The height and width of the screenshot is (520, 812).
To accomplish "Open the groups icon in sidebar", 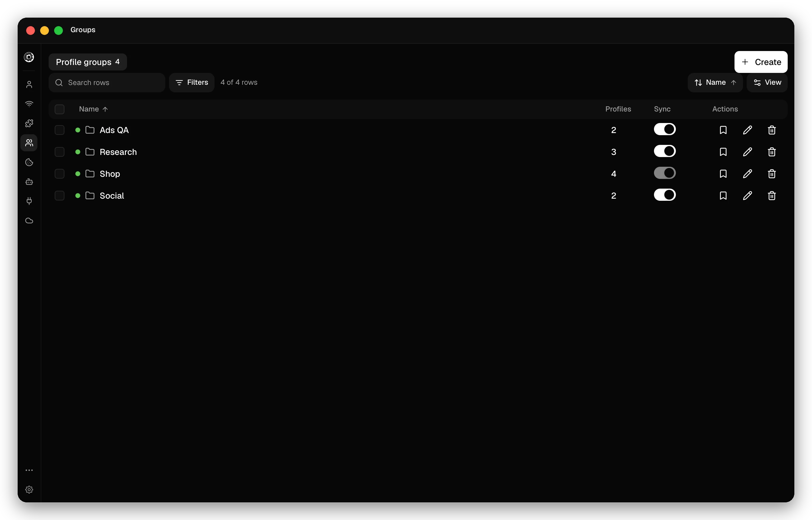I will 29,143.
